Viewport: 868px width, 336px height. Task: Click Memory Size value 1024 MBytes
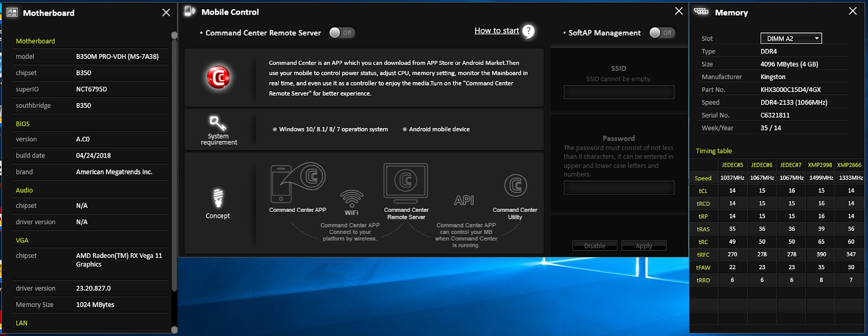pyautogui.click(x=95, y=305)
